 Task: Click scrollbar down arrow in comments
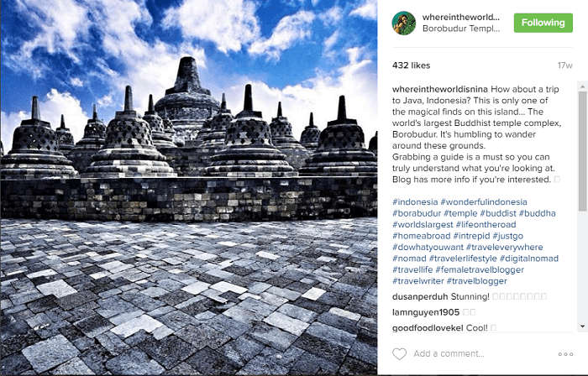click(x=582, y=326)
